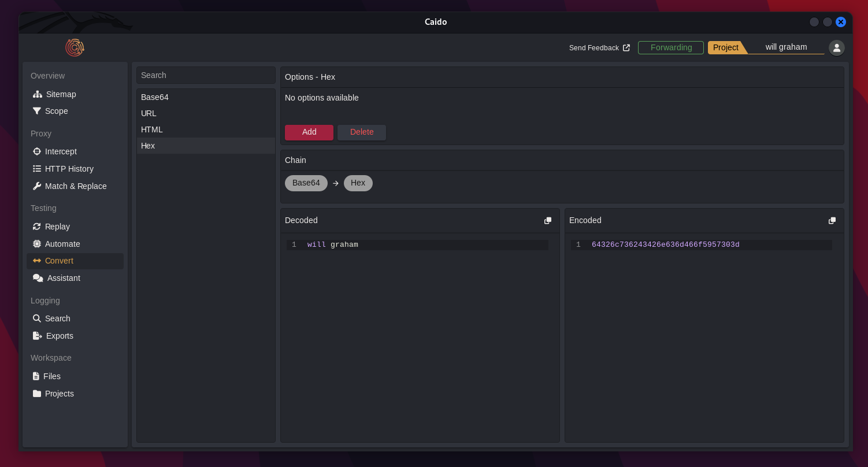Click the Caido logo icon
Image resolution: width=868 pixels, height=467 pixels.
point(75,47)
